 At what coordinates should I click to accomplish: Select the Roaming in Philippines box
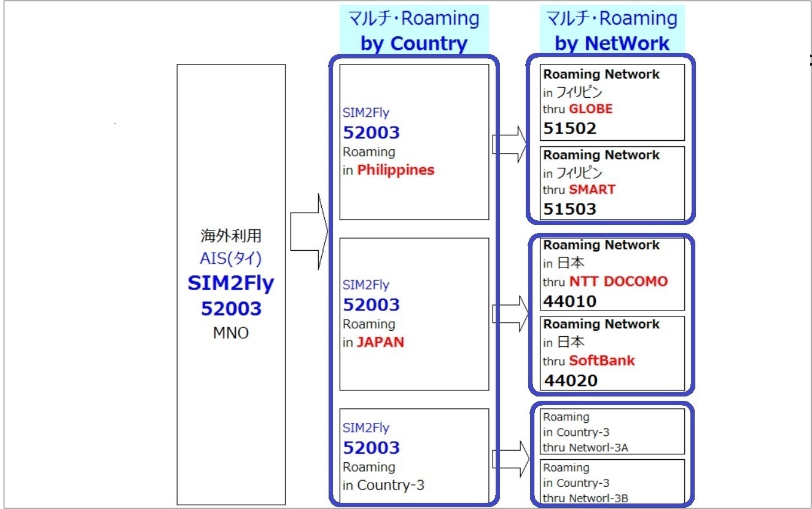tap(414, 142)
